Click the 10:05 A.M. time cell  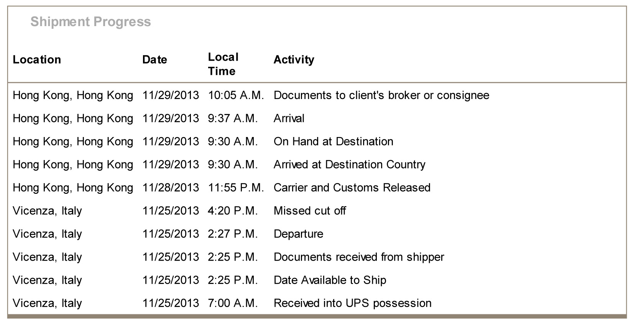coord(236,96)
